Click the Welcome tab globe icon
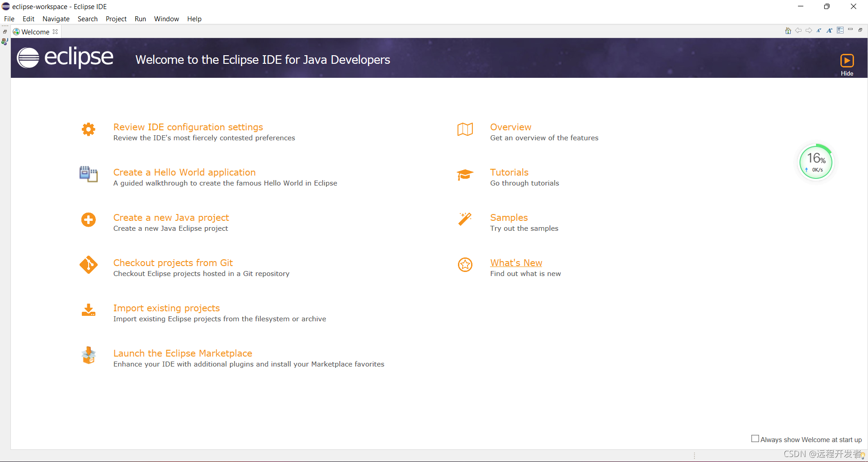The height and width of the screenshot is (462, 868). tap(16, 32)
